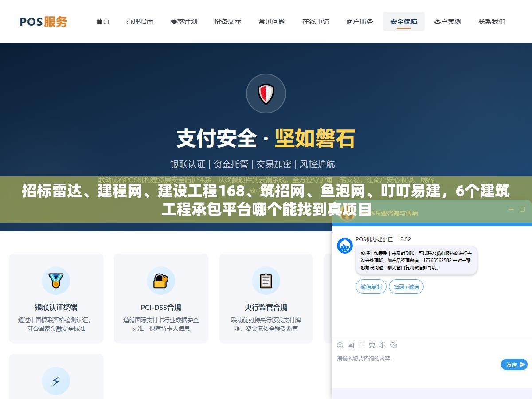Click the clipboard icon for 央行监管合规
Viewport: 532px width, 399px height.
pyautogui.click(x=266, y=281)
